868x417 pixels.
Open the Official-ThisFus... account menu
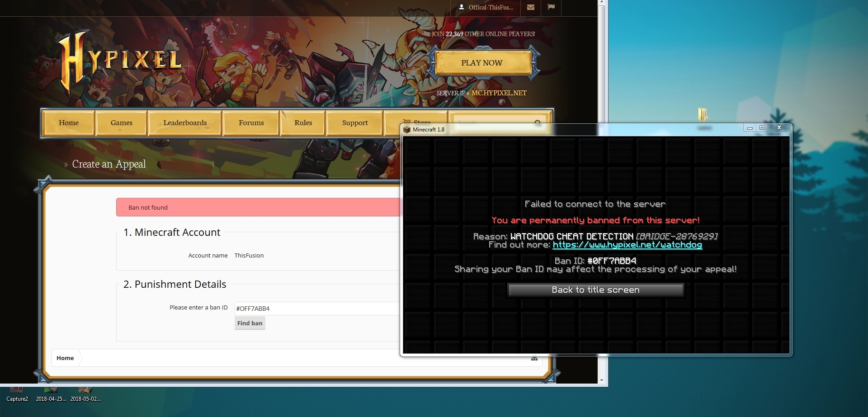tap(486, 7)
